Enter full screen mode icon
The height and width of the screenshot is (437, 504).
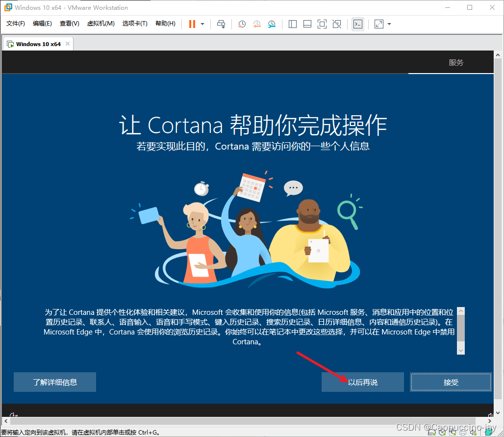pos(322,24)
